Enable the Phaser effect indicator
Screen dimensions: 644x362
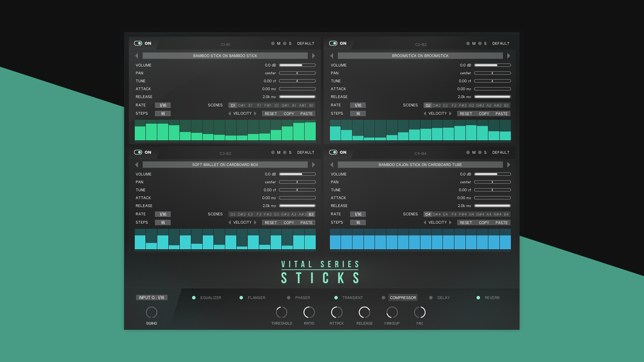point(288,298)
